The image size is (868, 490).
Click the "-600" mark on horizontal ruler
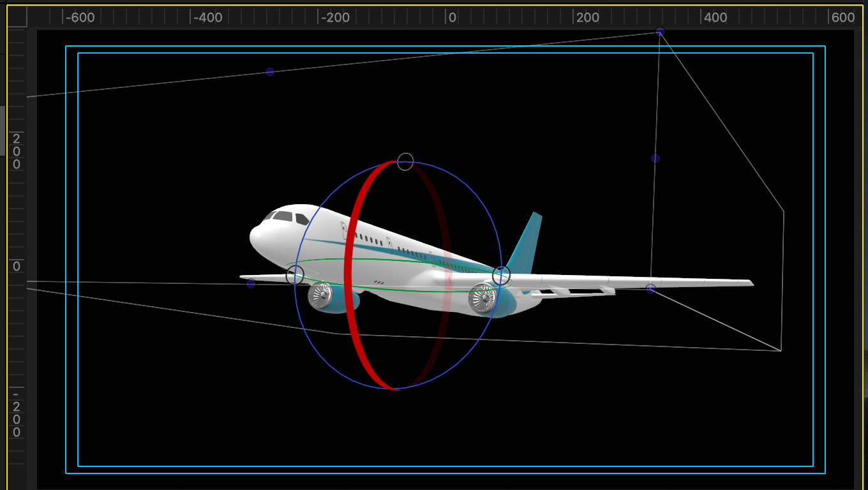pos(80,18)
